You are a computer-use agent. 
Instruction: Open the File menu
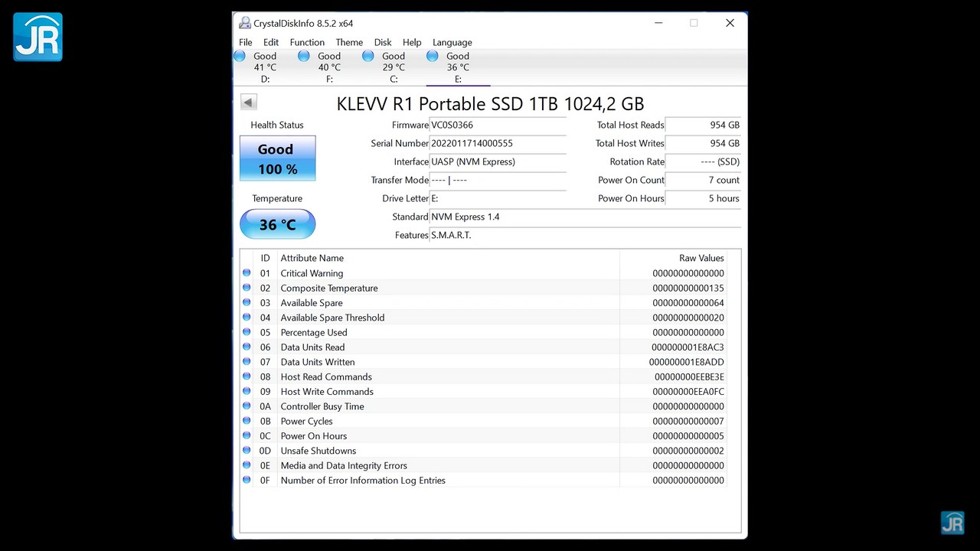pos(245,42)
